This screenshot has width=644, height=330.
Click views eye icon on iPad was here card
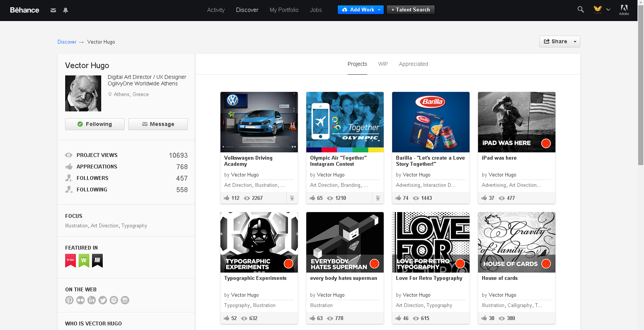[x=502, y=198]
